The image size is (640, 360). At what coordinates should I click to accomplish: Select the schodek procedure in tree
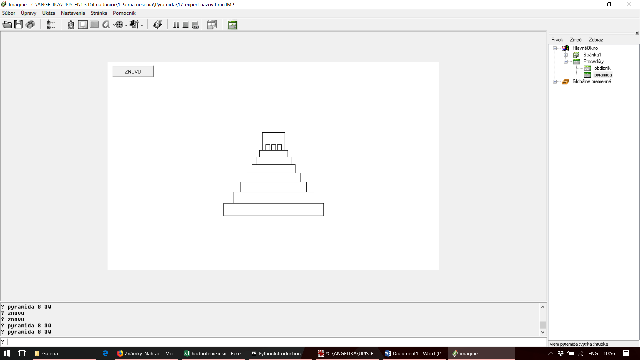click(x=602, y=68)
